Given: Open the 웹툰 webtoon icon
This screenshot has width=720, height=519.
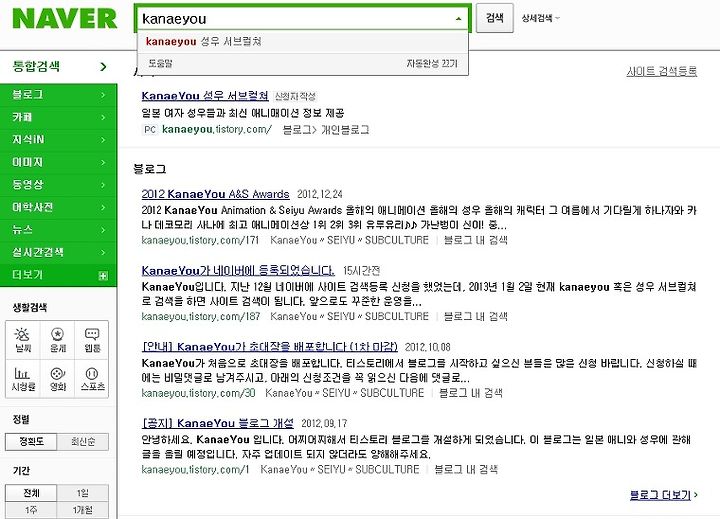Looking at the screenshot, I should [92, 340].
